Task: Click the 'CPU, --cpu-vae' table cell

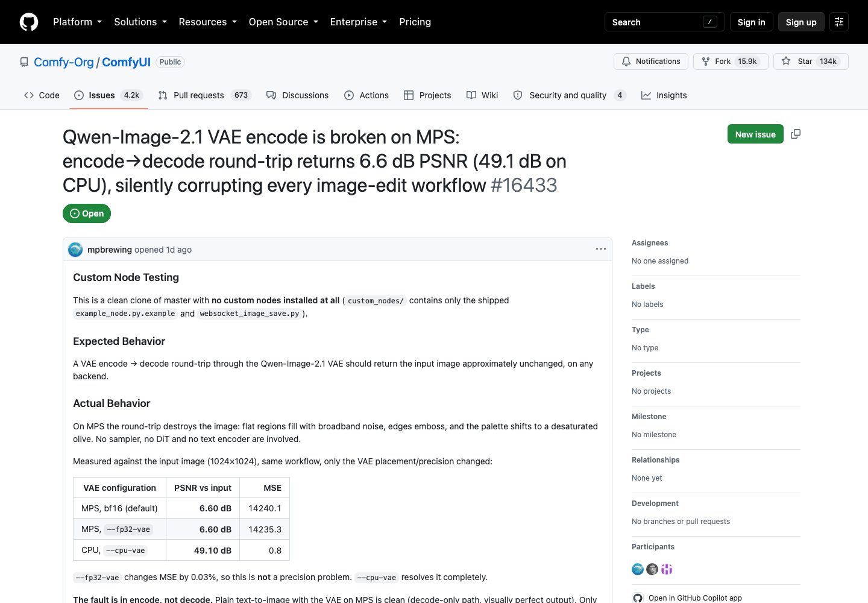Action: click(x=119, y=550)
